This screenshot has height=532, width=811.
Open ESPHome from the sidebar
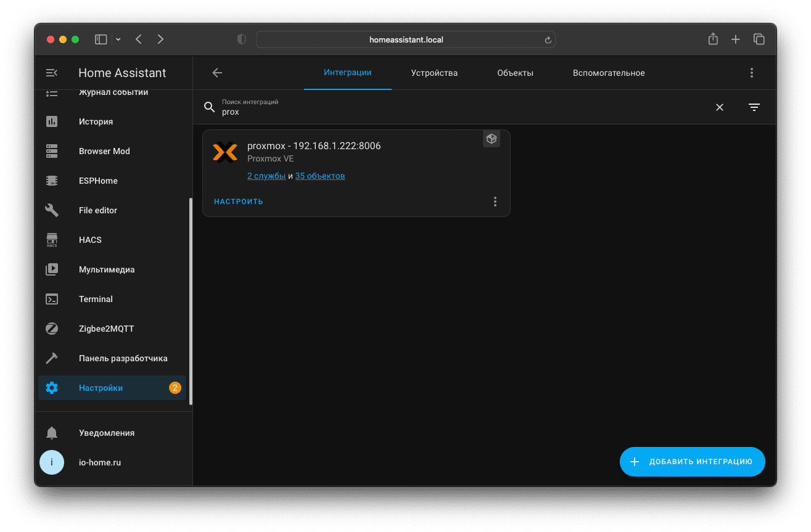[97, 181]
